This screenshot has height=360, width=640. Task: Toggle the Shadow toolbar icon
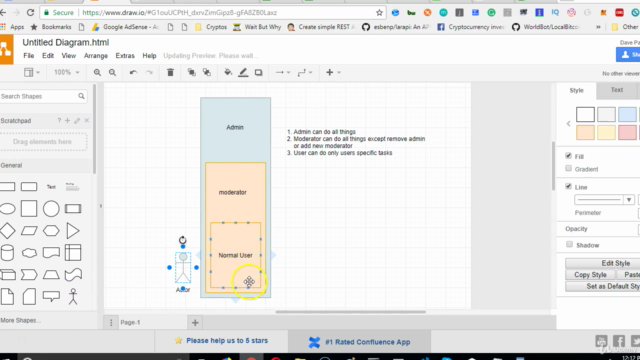pos(258,73)
